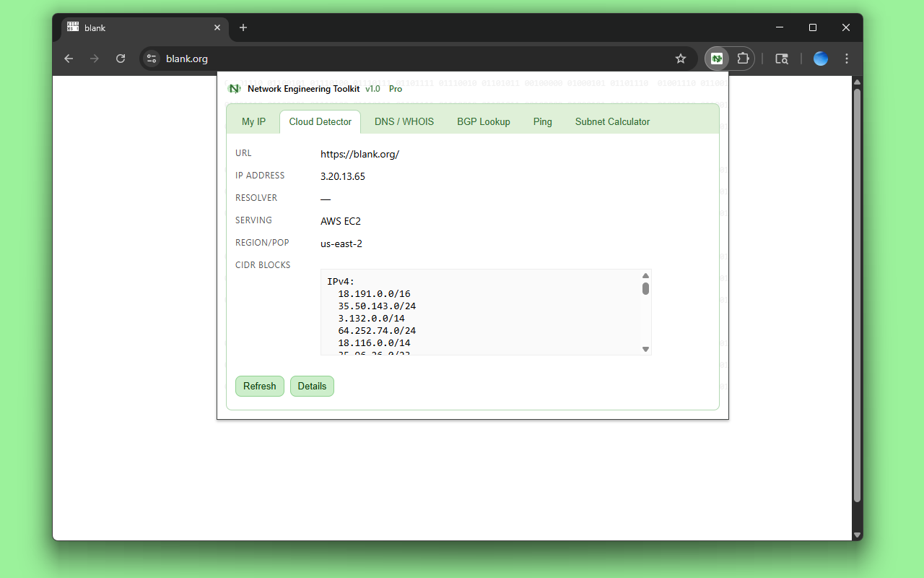Click the URL value https://blank.org/
The image size is (924, 578).
[359, 154]
